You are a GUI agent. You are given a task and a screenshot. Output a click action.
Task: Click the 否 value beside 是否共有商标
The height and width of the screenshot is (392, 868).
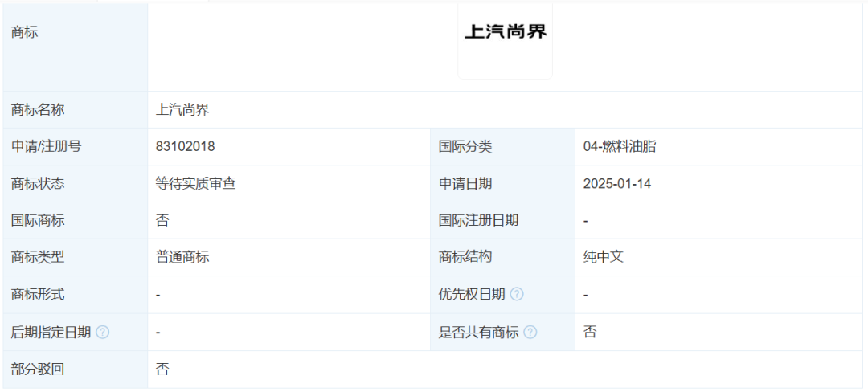tap(590, 333)
